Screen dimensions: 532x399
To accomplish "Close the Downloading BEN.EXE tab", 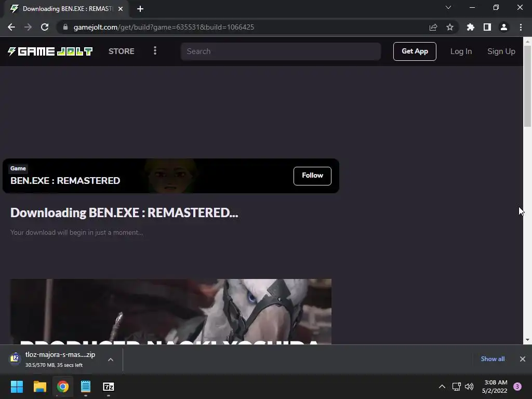I will (x=121, y=9).
